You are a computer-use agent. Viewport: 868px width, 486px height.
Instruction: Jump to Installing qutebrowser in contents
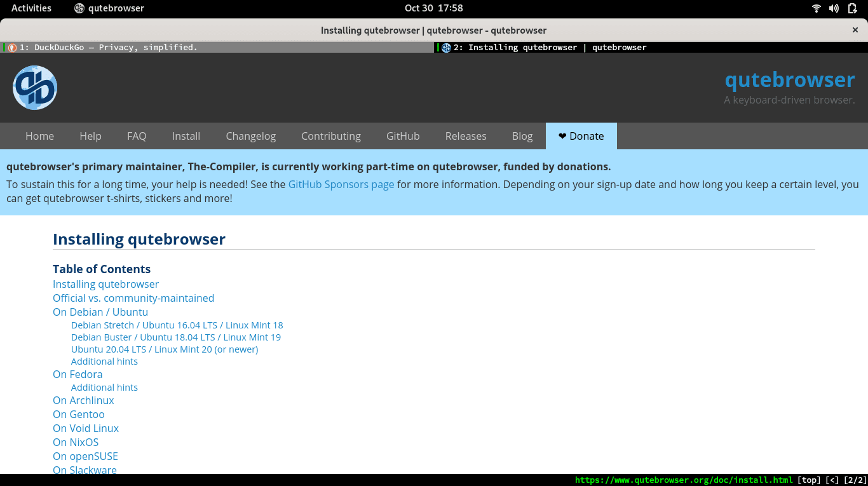tap(105, 284)
